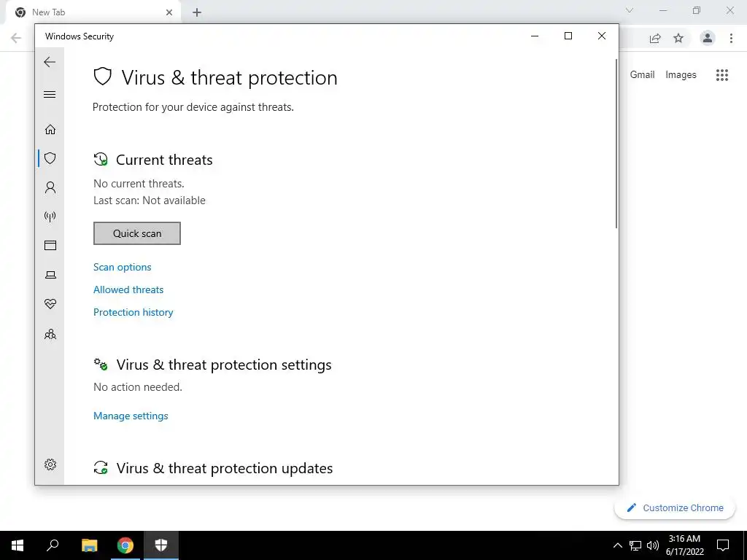
Task: Open Account protection person icon
Action: (50, 187)
